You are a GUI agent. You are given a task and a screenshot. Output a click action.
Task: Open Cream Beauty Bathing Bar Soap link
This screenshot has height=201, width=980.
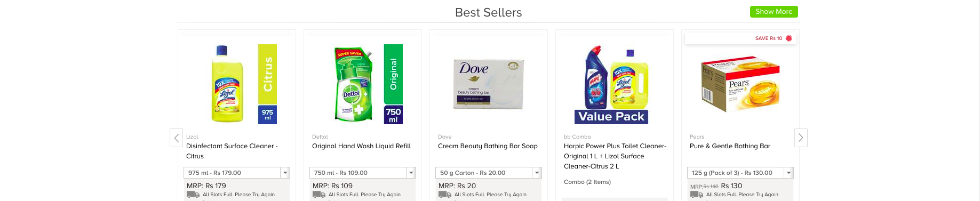(x=488, y=146)
